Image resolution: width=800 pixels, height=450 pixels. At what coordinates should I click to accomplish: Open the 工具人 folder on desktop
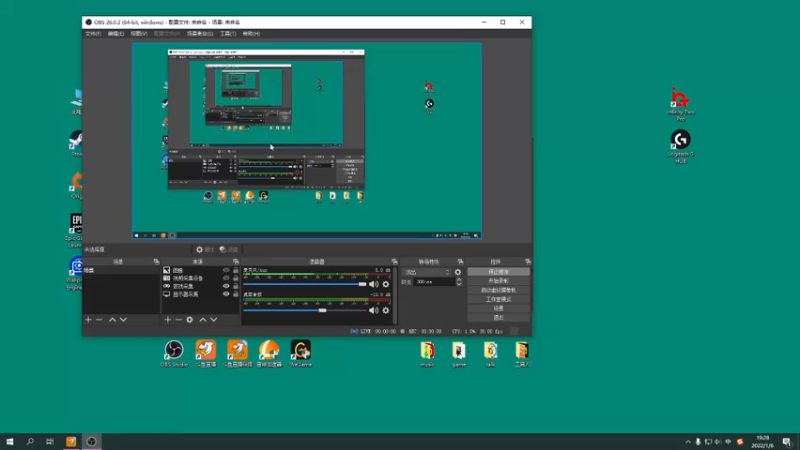[522, 355]
